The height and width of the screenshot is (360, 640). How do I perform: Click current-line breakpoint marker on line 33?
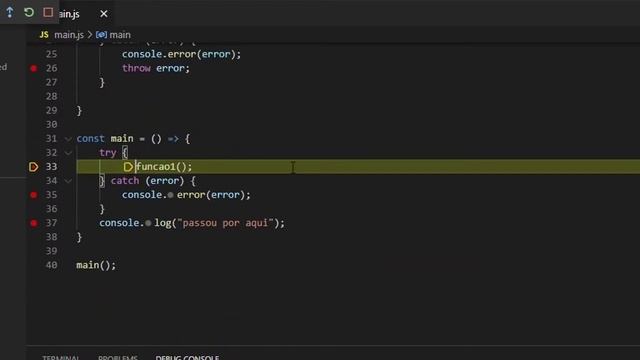pos(33,167)
